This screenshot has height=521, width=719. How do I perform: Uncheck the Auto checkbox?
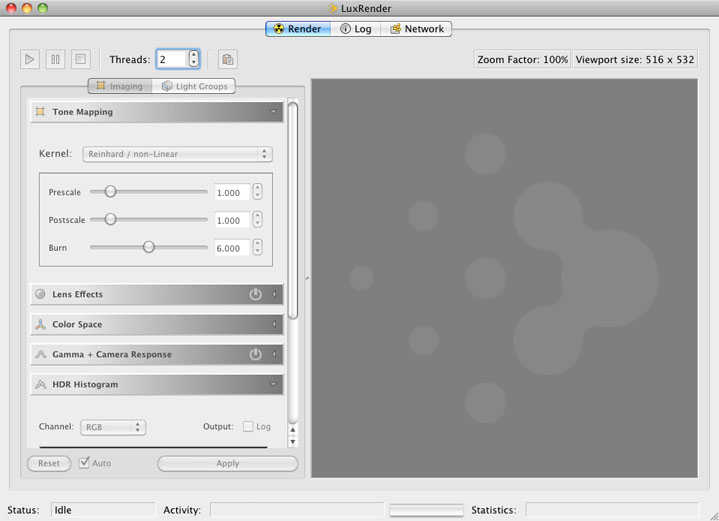tap(84, 463)
